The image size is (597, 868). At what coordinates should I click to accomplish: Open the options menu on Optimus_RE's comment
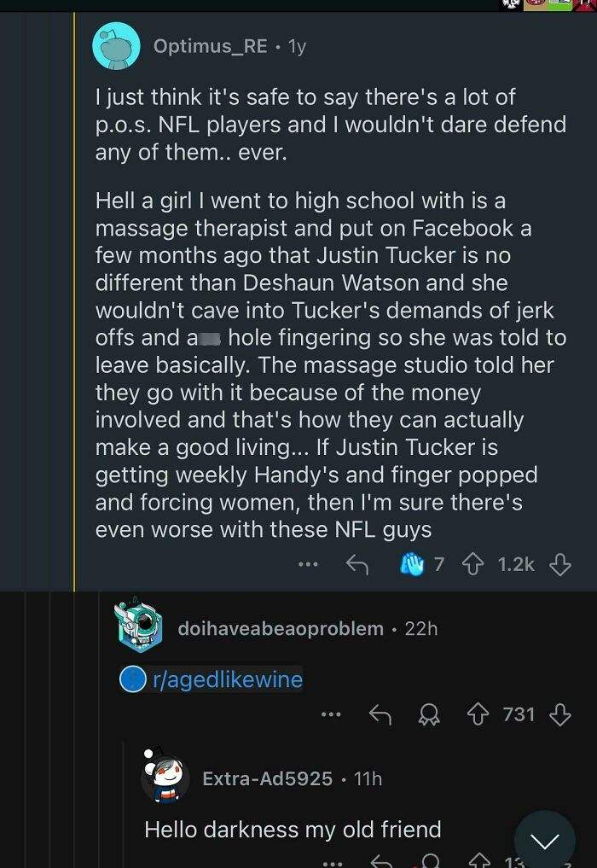[307, 563]
